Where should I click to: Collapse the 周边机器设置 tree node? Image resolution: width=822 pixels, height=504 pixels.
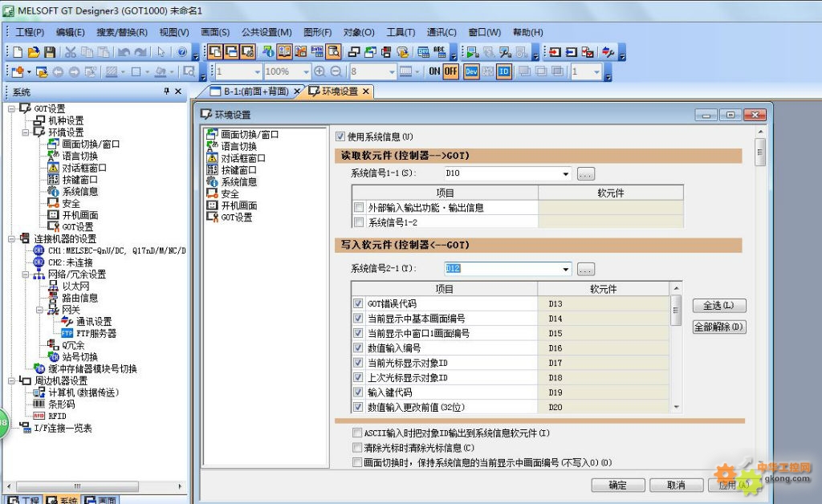(11, 381)
